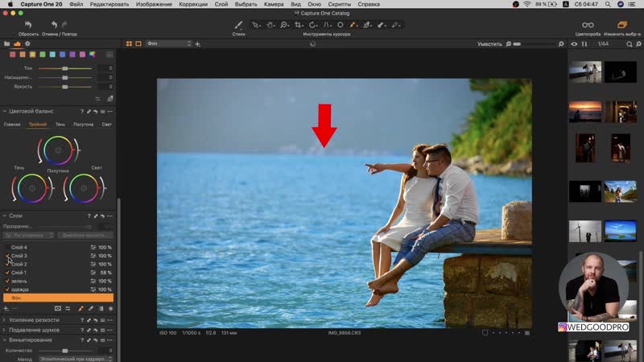This screenshot has height=362, width=644.
Task: Click the Redo arrow in toolbar
Action: (x=64, y=25)
